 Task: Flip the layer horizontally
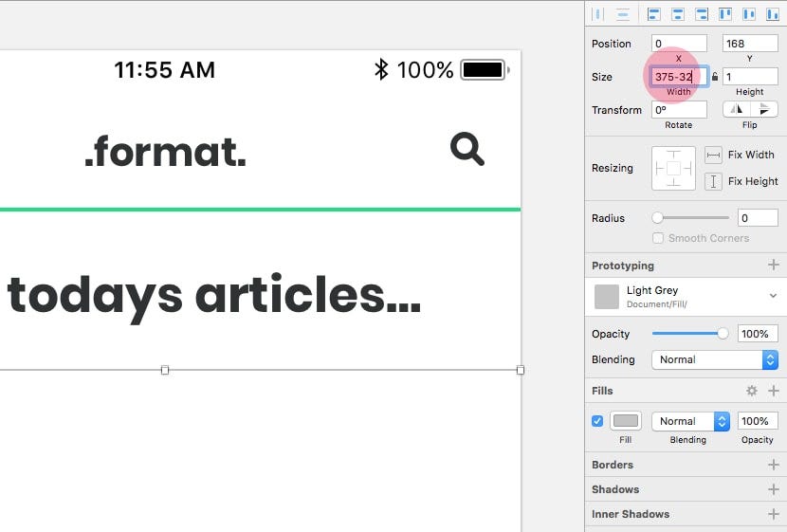coord(737,109)
